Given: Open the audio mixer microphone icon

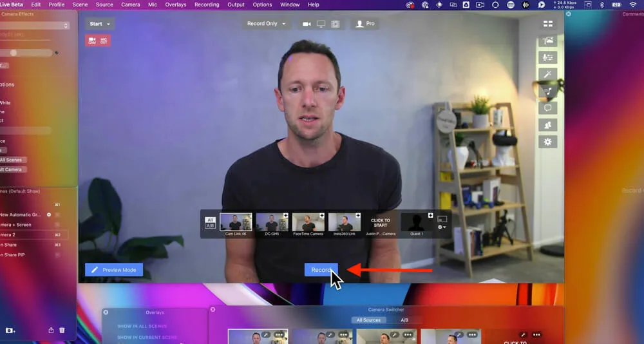Looking at the screenshot, I should click(x=548, y=58).
